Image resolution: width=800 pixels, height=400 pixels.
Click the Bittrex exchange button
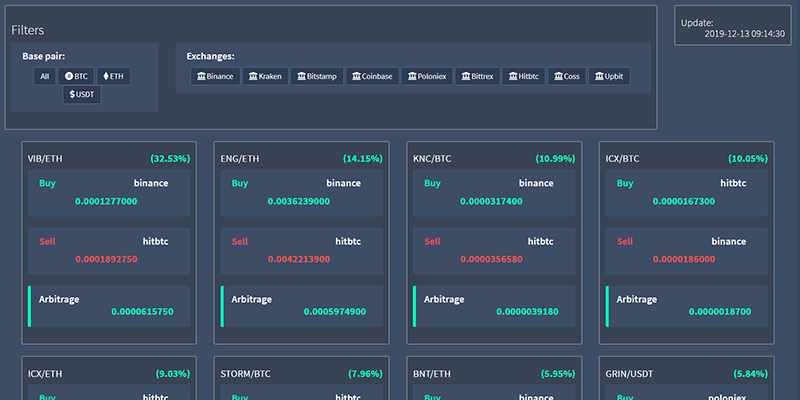(x=478, y=77)
